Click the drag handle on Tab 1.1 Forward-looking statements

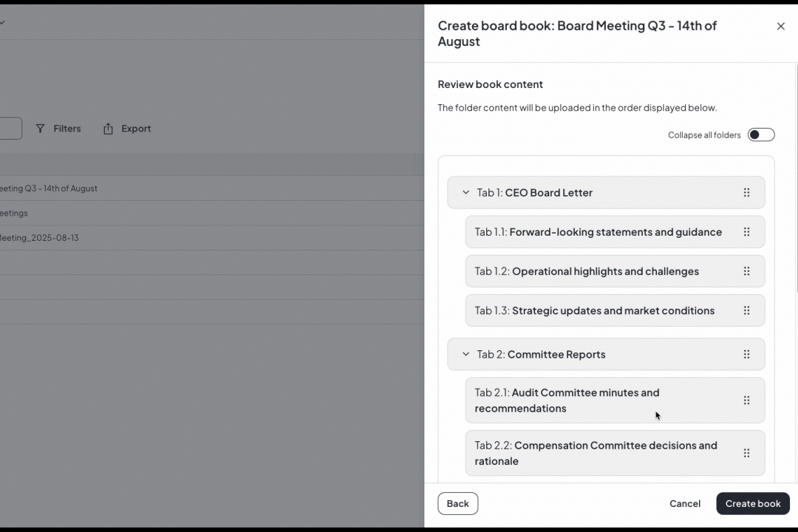pyautogui.click(x=747, y=231)
